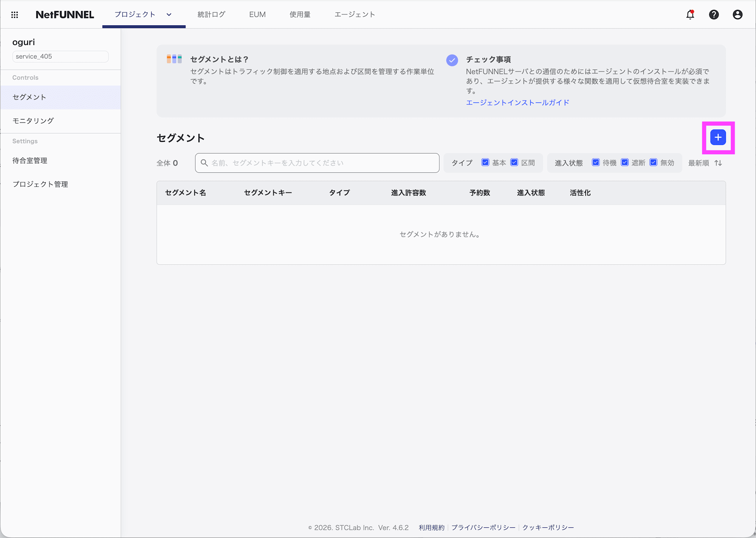Open the エージェント menu item
The image size is (756, 538).
tap(354, 14)
